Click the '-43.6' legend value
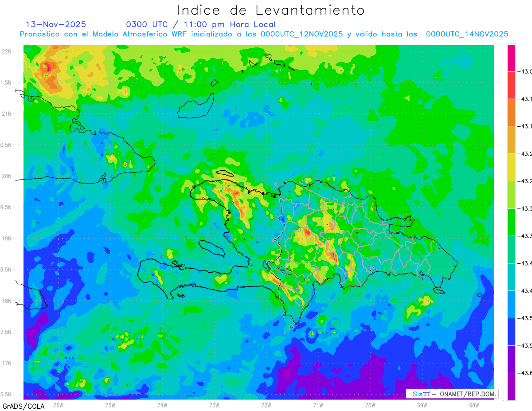532x411 pixels. point(525,373)
